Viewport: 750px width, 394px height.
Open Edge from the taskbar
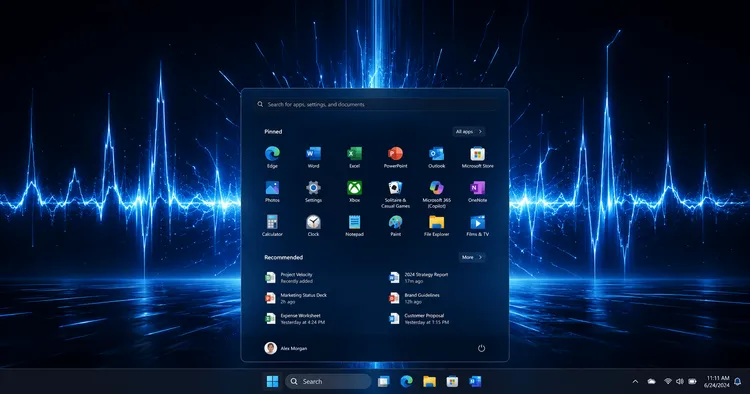click(407, 381)
